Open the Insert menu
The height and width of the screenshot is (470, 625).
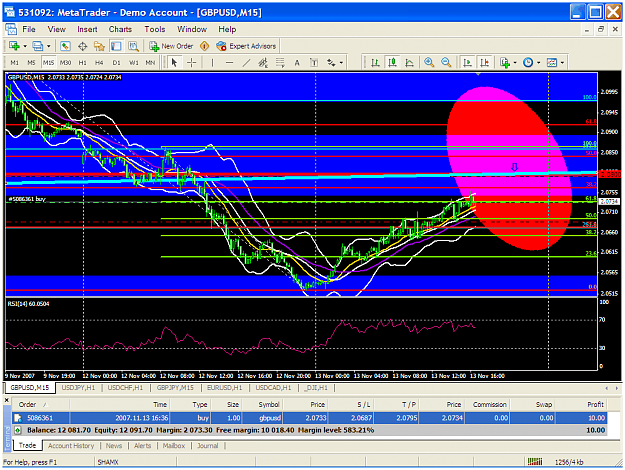tap(87, 29)
